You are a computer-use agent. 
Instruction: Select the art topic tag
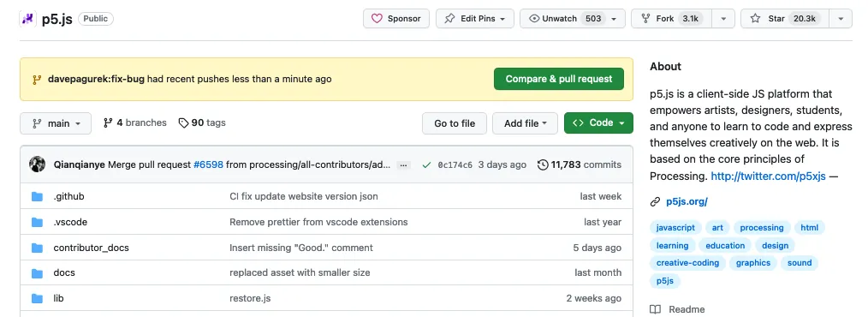717,227
